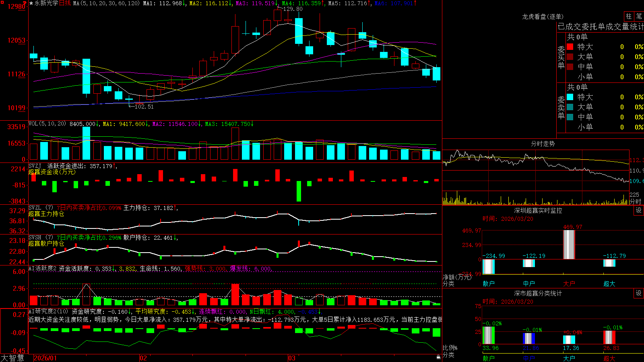Viewport: 644px width, 362px height.
Task: Click the cyan 特大 sell-order color swatch
Action: pos(570,97)
